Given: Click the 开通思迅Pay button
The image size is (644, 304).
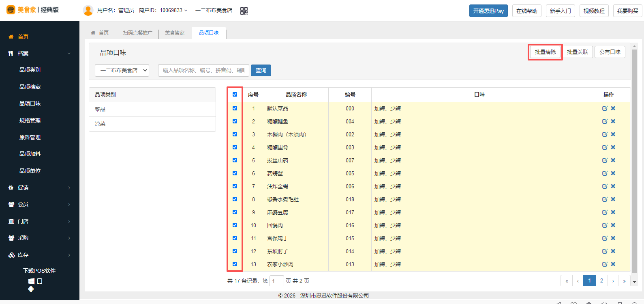Looking at the screenshot, I should pos(488,11).
